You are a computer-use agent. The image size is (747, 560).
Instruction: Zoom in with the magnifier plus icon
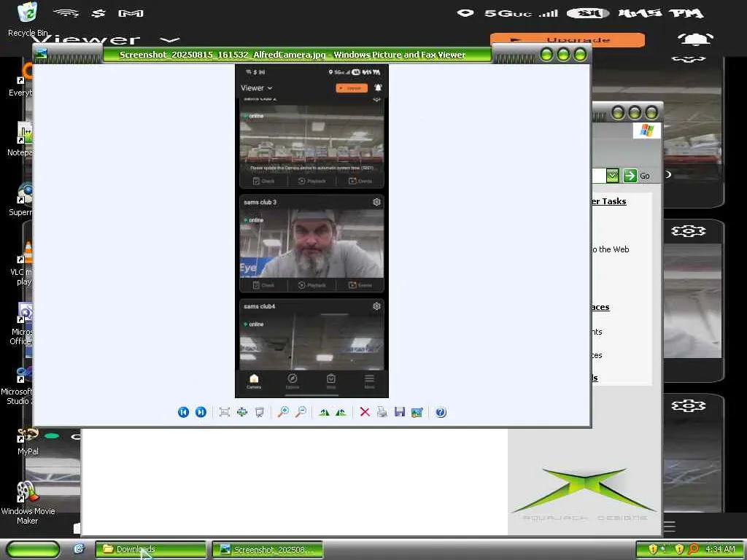click(x=283, y=412)
